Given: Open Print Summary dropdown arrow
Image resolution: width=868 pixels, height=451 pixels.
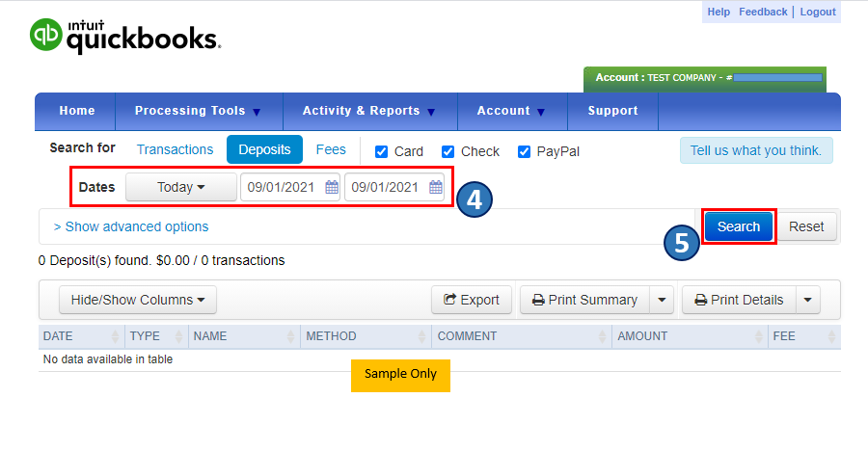Looking at the screenshot, I should [662, 300].
